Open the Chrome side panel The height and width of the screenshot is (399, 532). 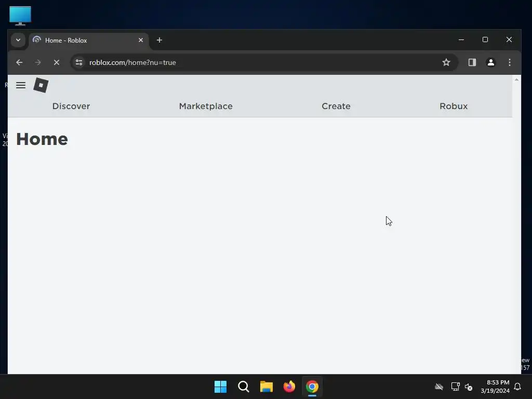(x=472, y=62)
